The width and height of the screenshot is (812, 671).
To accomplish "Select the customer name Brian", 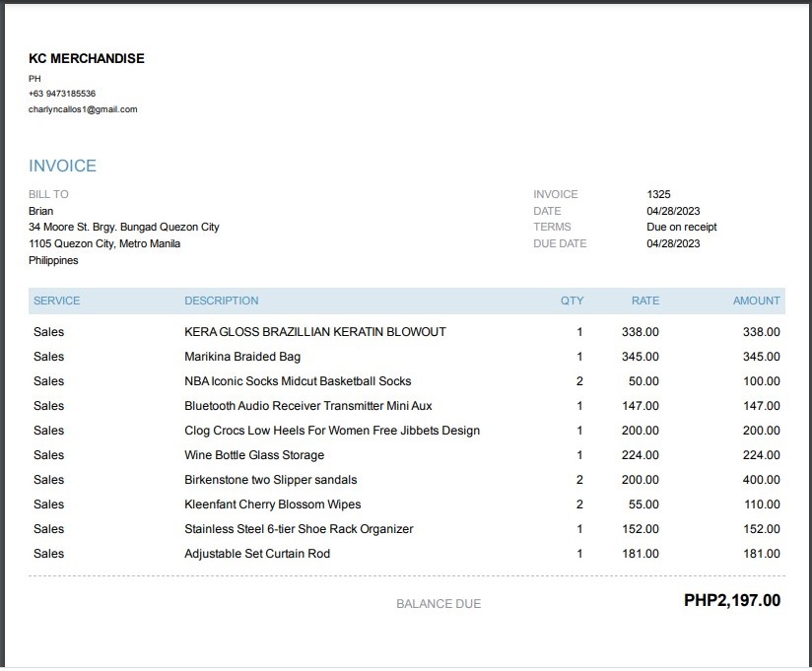I will (x=41, y=211).
